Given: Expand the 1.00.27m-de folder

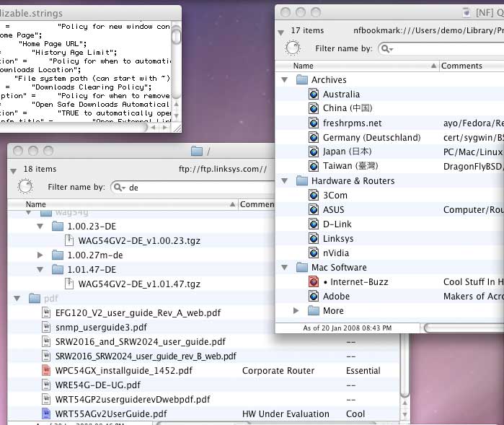Looking at the screenshot, I should click(40, 255).
